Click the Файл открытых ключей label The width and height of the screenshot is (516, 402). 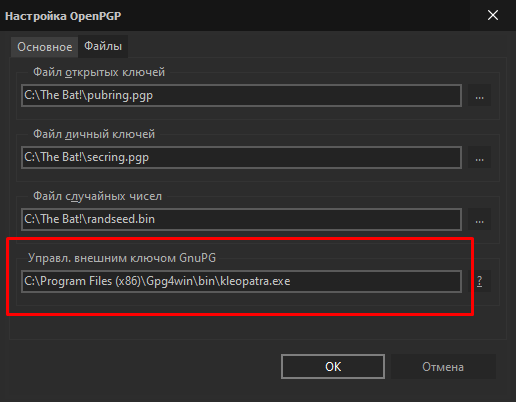click(99, 72)
